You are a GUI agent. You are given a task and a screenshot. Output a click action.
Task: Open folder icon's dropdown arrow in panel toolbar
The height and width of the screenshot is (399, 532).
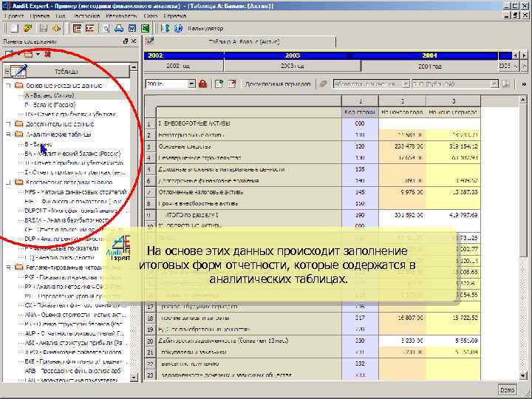pos(38,54)
